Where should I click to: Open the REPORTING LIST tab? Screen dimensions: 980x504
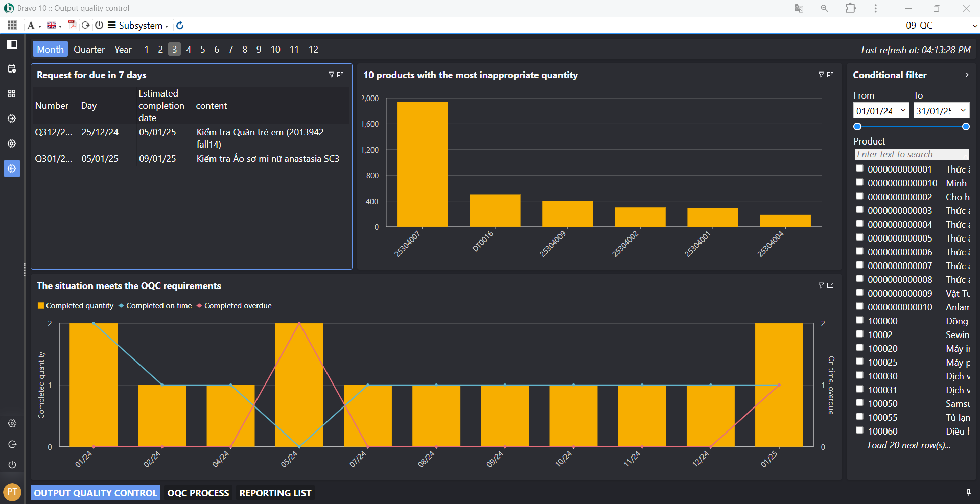275,493
